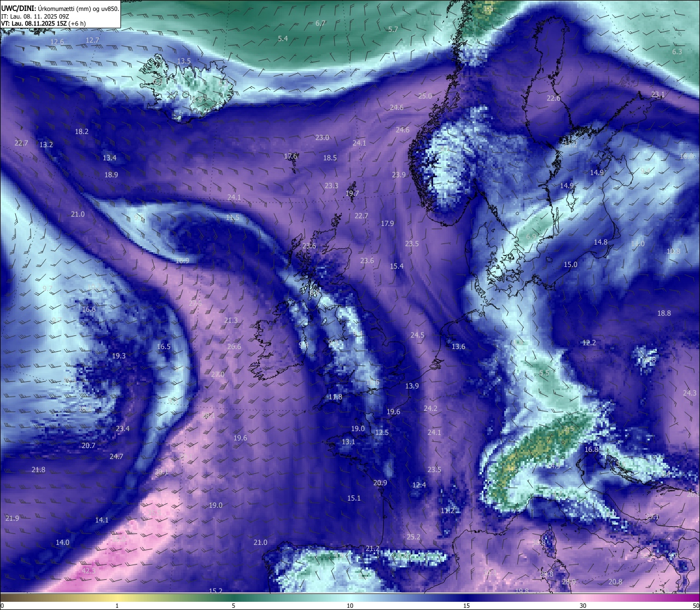
Task: Select the colour scale tick label 10
Action: (350, 606)
